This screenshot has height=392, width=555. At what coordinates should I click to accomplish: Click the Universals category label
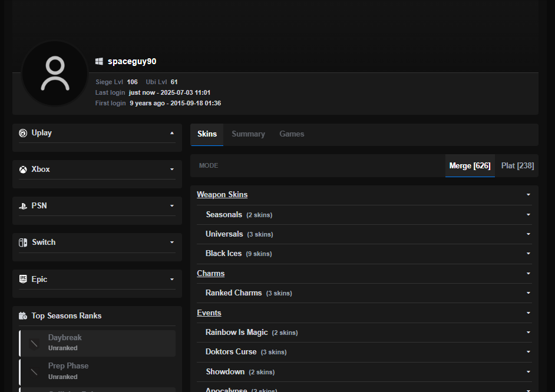(224, 234)
